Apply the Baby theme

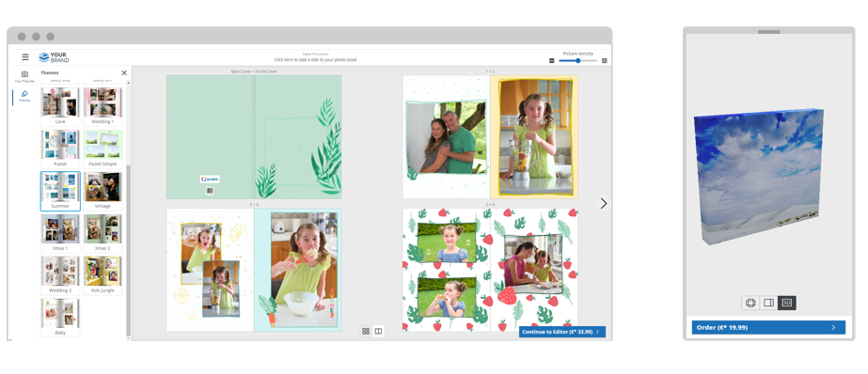[60, 318]
